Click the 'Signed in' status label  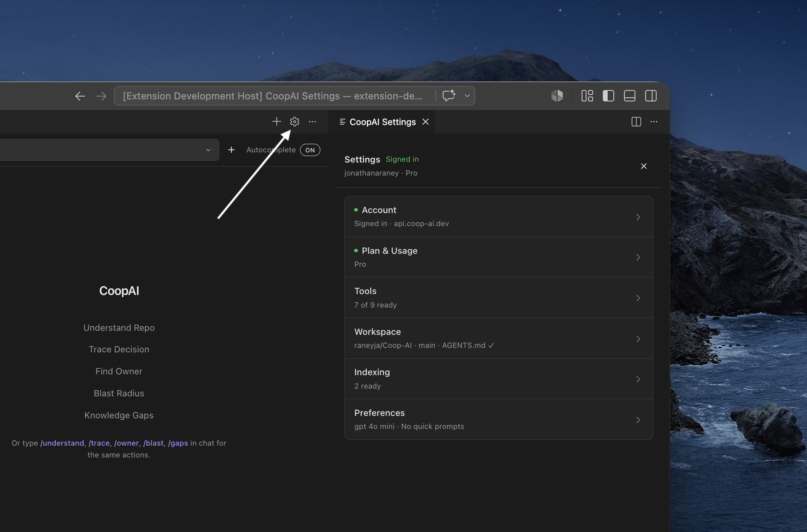[402, 159]
